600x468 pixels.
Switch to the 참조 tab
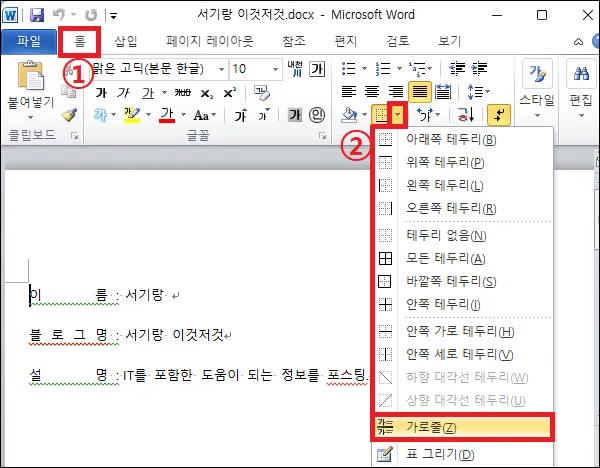point(294,41)
